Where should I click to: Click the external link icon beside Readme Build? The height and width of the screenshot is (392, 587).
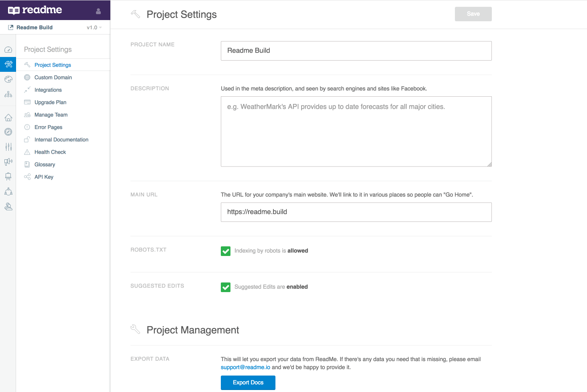click(x=11, y=27)
